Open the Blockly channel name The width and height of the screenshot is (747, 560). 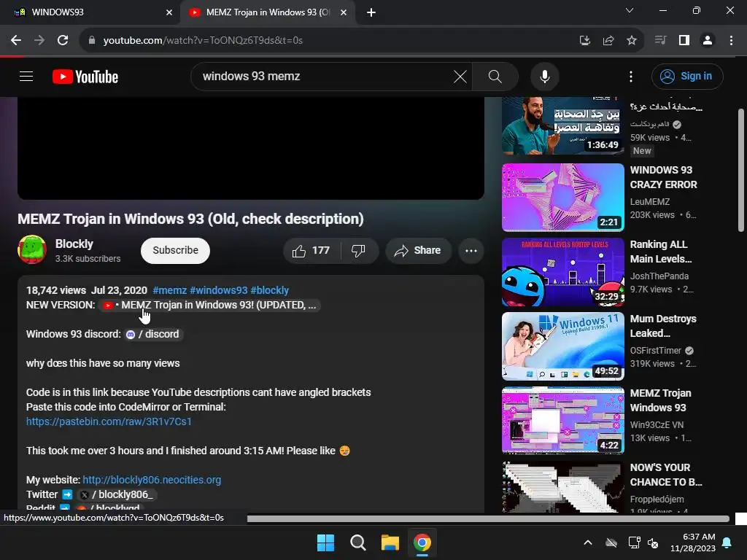(74, 244)
